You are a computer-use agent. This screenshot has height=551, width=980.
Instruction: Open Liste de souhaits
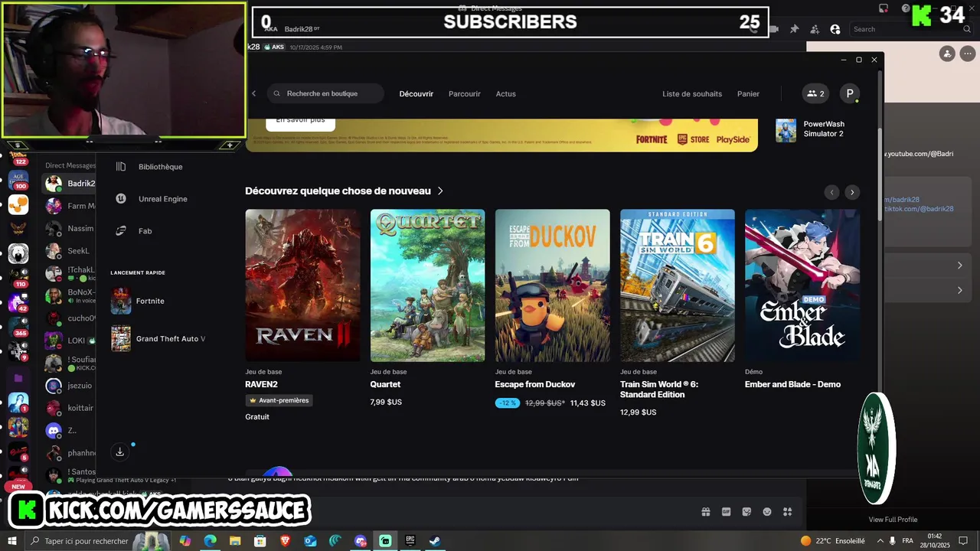coord(692,93)
